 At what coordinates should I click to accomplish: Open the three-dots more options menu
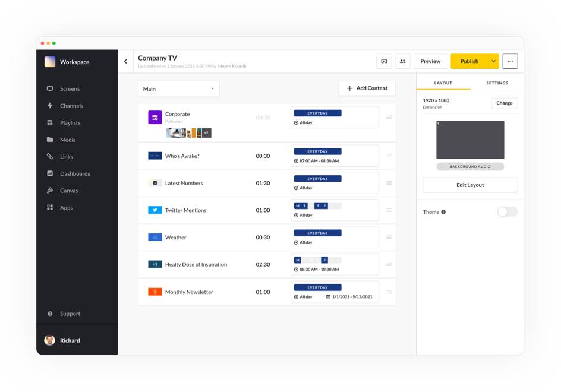click(x=510, y=61)
